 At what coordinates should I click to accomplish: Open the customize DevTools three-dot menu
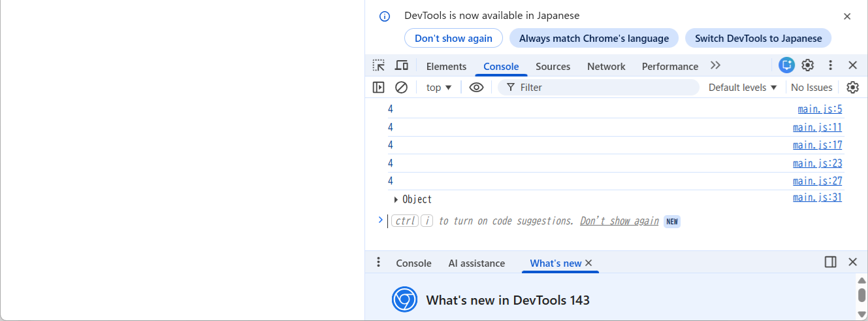[830, 65]
